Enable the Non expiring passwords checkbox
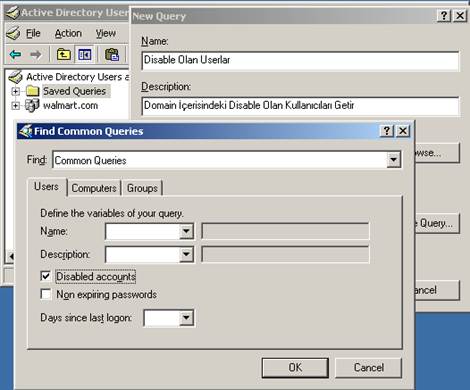This screenshot has width=470, height=390. point(46,294)
